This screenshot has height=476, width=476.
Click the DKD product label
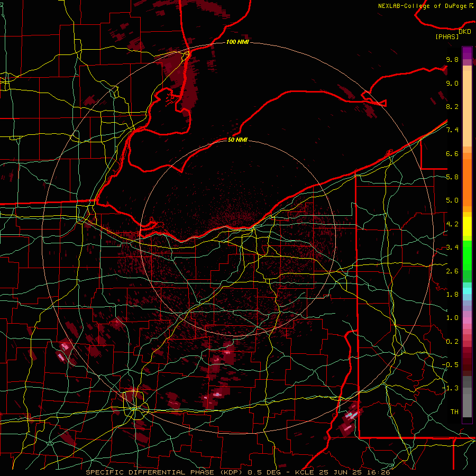click(465, 31)
